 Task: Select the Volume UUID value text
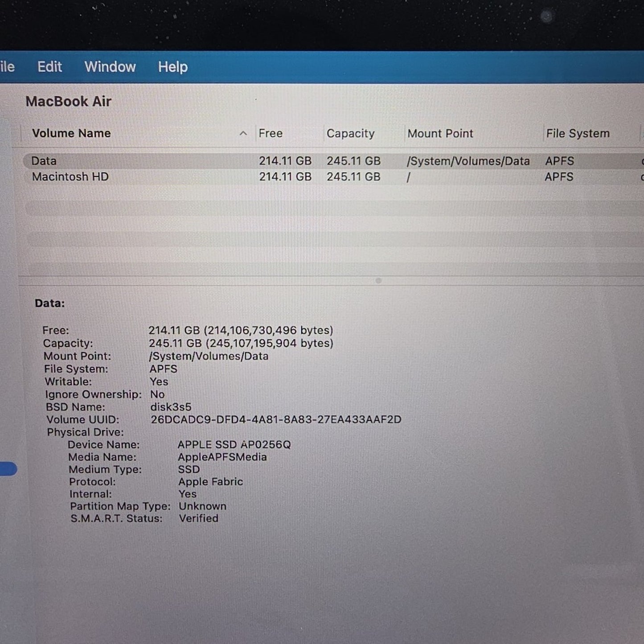click(276, 419)
